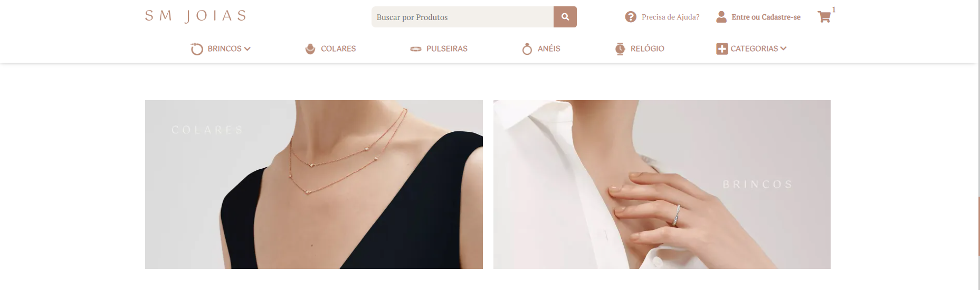This screenshot has width=980, height=290.
Task: Open the Pulseiras menu item
Action: point(447,49)
